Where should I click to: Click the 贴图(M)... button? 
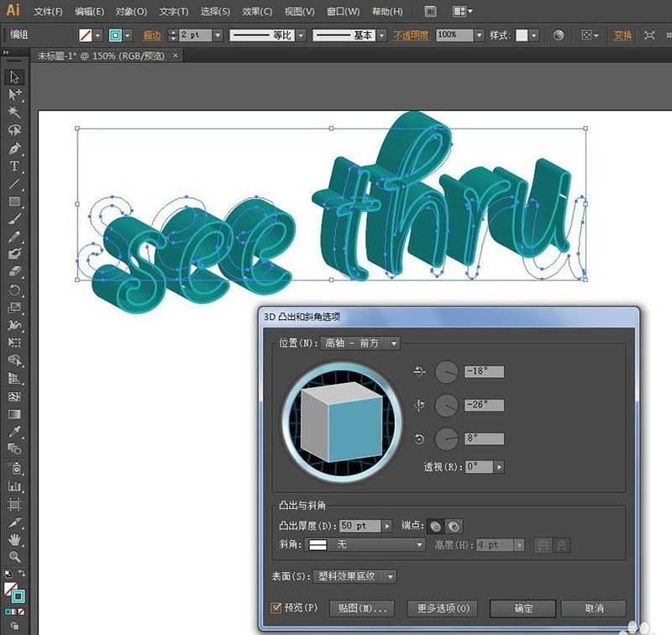(362, 608)
